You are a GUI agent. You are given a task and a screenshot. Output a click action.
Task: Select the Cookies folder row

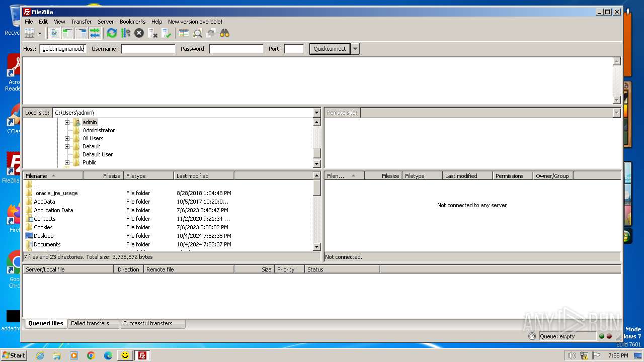point(168,227)
